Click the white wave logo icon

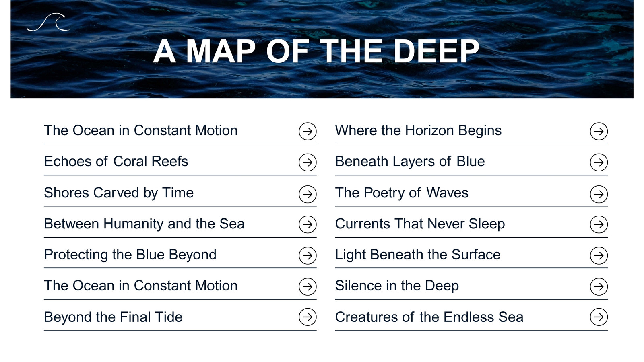48,22
